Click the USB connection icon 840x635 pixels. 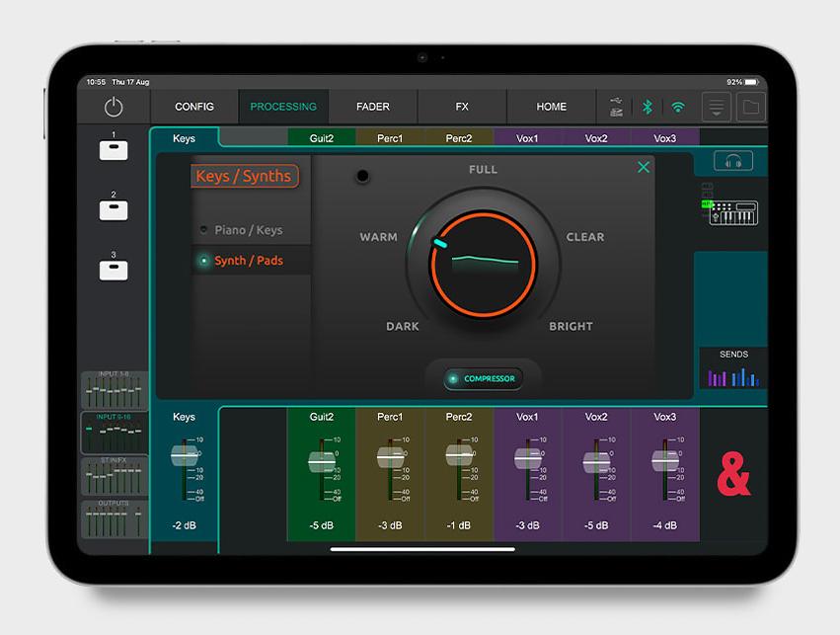coord(617,107)
